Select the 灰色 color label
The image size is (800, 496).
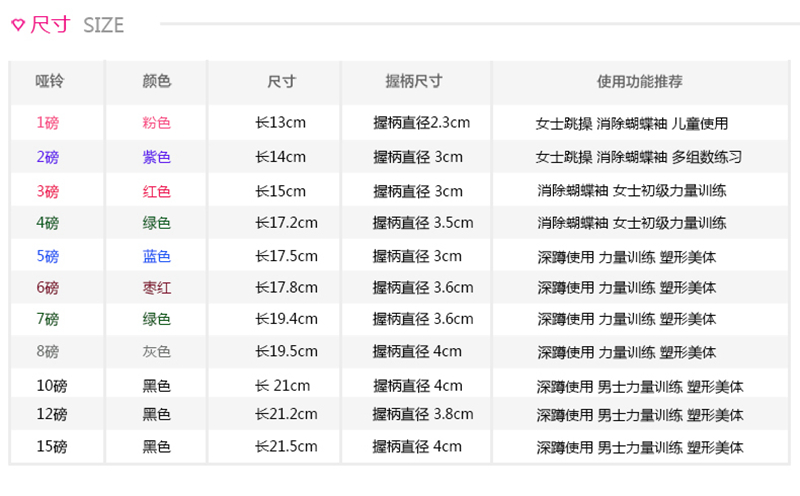(x=157, y=352)
